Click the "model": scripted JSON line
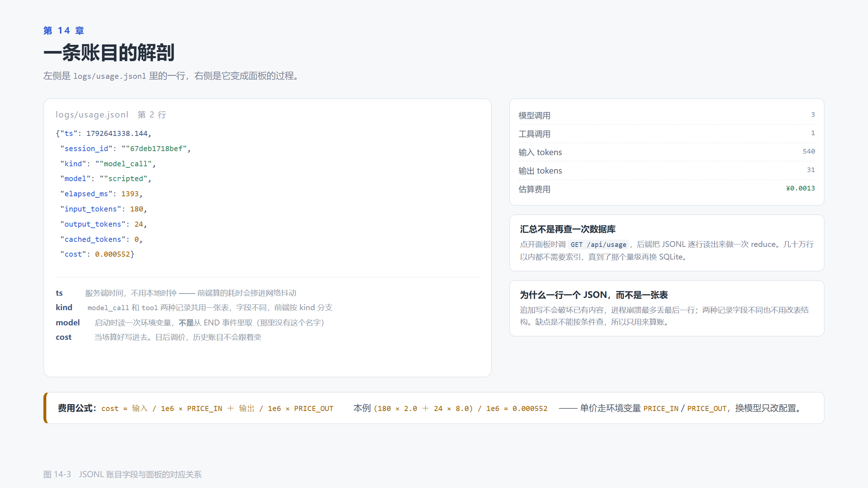868x488 pixels. pos(106,179)
